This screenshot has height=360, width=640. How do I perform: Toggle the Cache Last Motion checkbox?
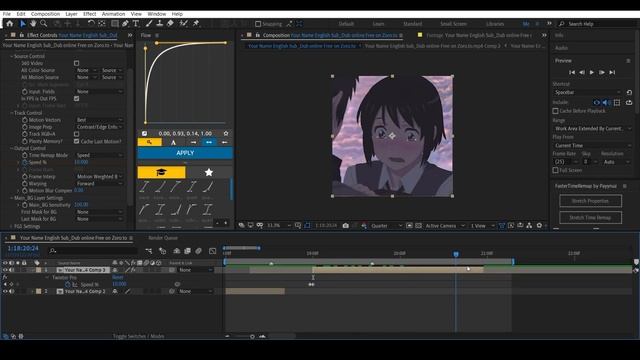pyautogui.click(x=76, y=141)
